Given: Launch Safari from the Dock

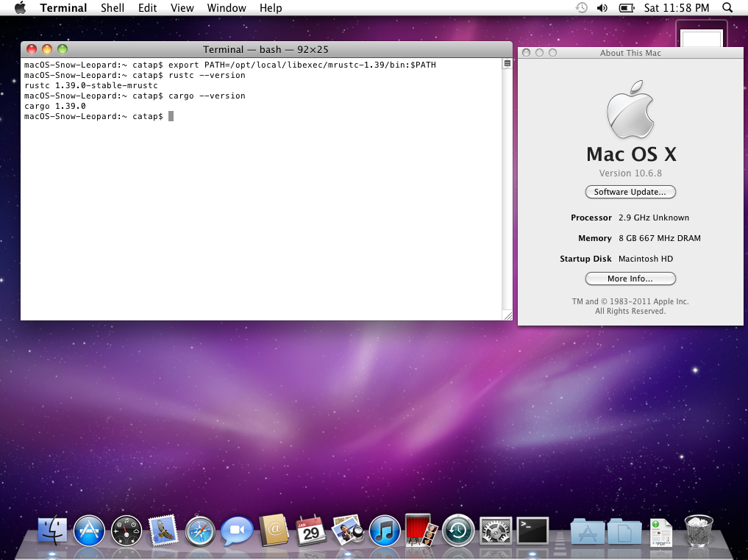Looking at the screenshot, I should (x=200, y=531).
